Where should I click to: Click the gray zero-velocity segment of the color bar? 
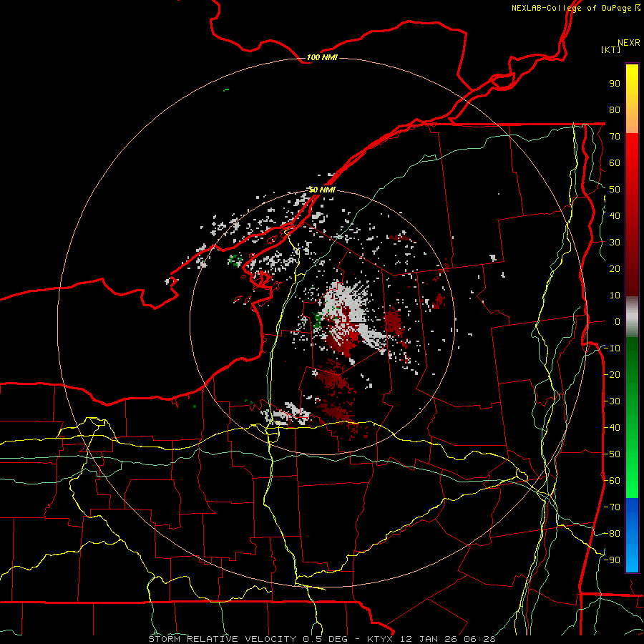(632, 316)
